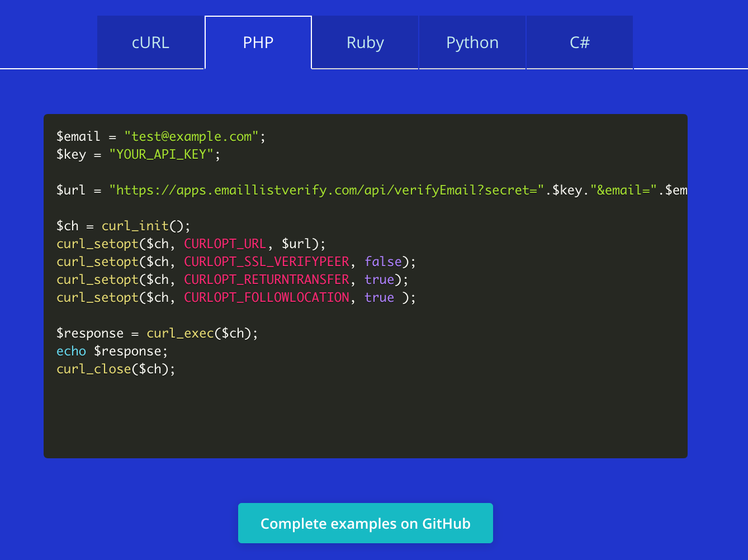Click the true value on the FOLLOWLOCATION line

pyautogui.click(x=379, y=297)
